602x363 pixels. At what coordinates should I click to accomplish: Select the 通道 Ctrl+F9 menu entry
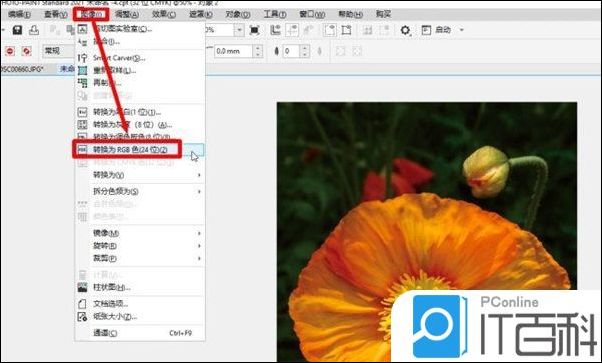click(x=140, y=333)
